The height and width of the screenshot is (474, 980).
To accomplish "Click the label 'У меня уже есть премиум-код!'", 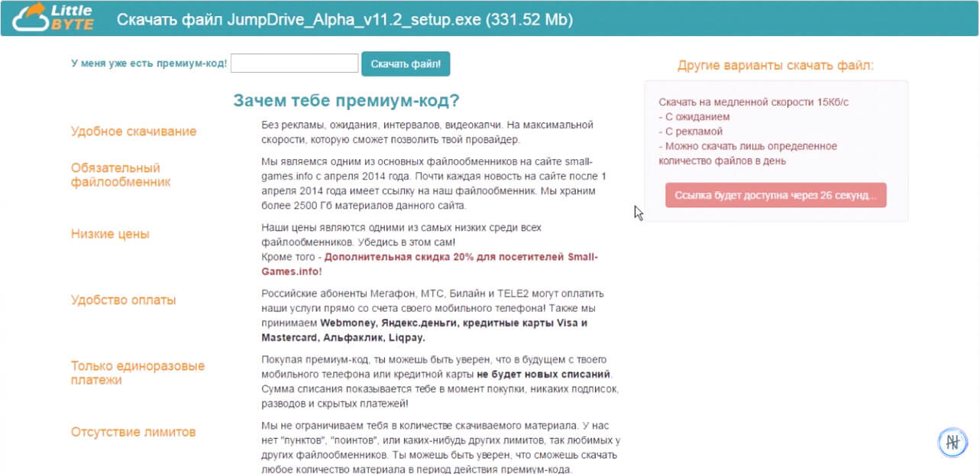I will click(149, 63).
